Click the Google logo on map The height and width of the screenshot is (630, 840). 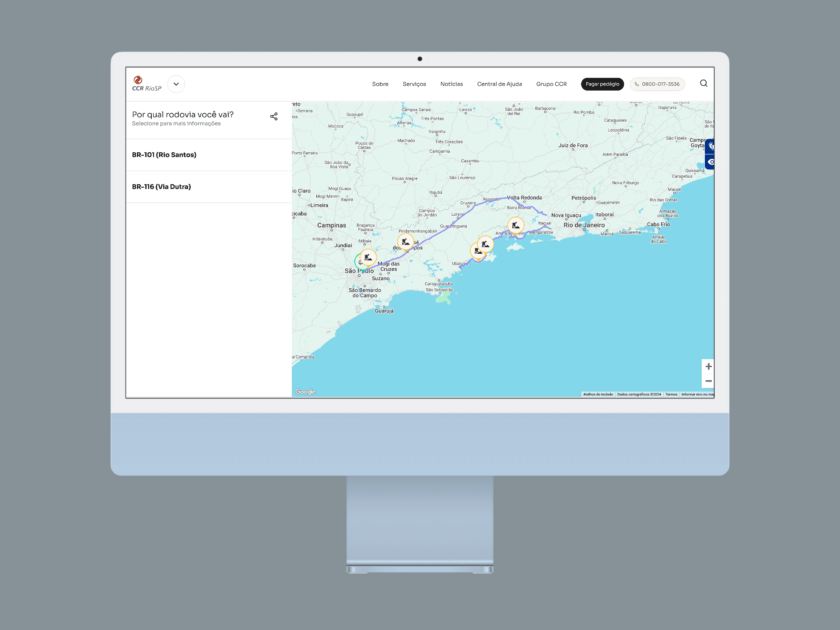305,392
